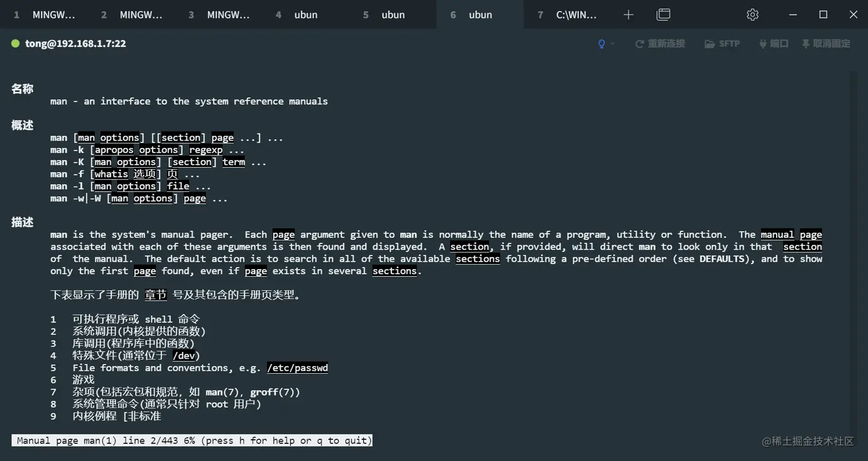Click row 7 杂项 man(7), groff(7)
868x461 pixels.
point(175,392)
